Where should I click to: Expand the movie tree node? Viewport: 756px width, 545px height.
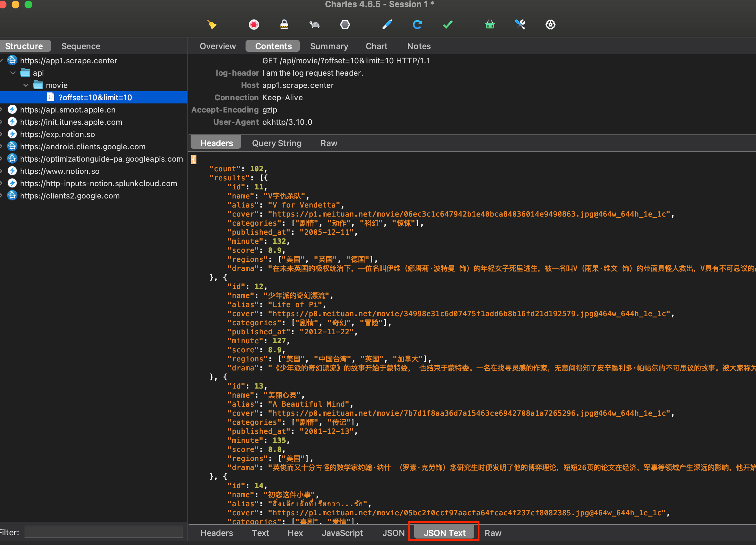coord(26,85)
